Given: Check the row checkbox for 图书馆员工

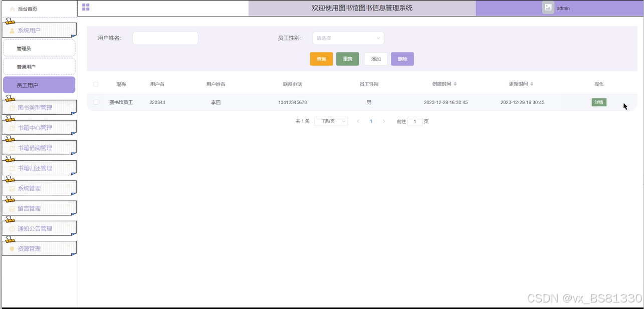Looking at the screenshot, I should [96, 102].
